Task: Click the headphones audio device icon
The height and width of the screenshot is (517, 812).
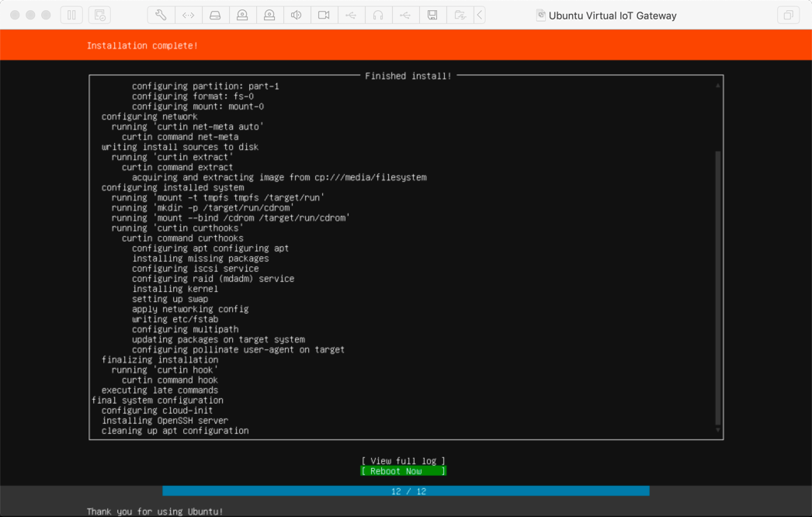Action: [378, 15]
